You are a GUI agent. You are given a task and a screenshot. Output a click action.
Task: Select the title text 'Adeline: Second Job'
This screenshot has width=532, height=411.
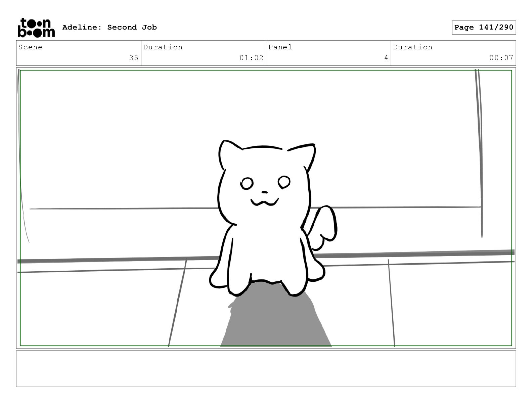pyautogui.click(x=109, y=27)
